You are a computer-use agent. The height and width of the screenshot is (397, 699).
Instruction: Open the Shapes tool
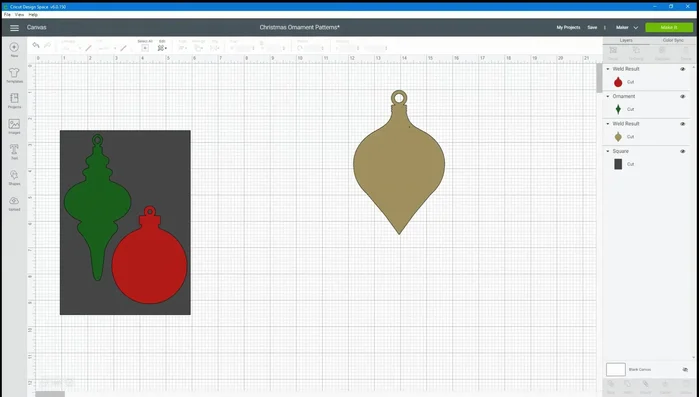tap(14, 177)
